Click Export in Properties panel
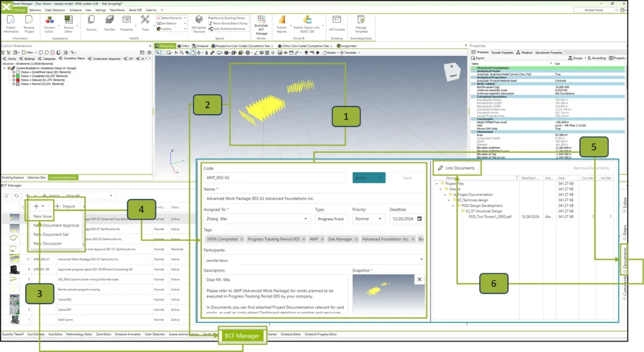Viewport: 644px width, 352px height. coord(478,58)
